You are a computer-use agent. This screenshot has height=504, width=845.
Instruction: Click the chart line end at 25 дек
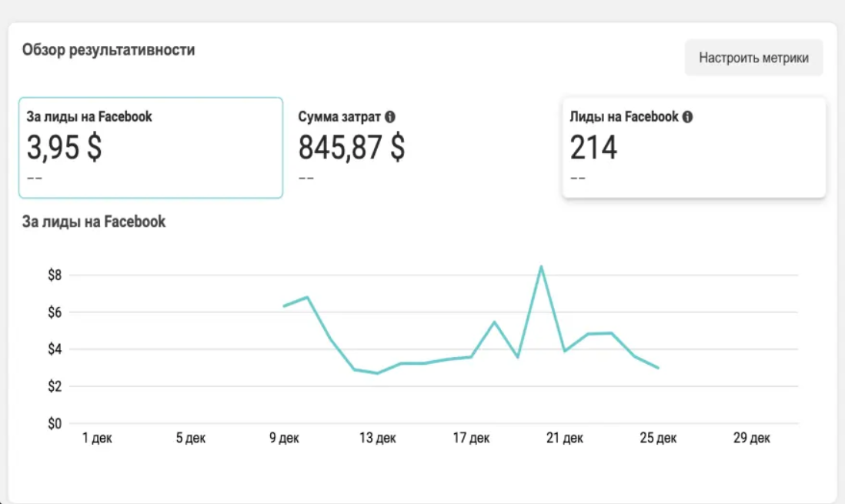(658, 368)
